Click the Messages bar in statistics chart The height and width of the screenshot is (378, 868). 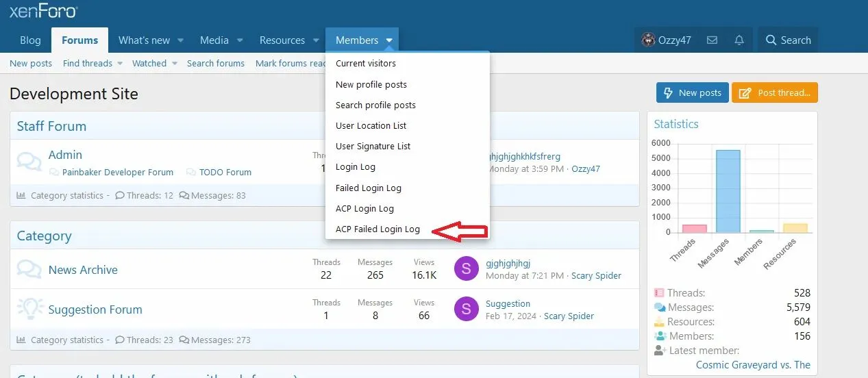[728, 191]
